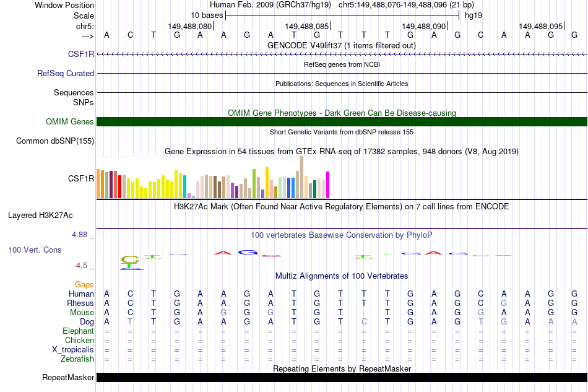
Task: Click the 4.88 PhyloP upper scale value
Action: (x=79, y=235)
